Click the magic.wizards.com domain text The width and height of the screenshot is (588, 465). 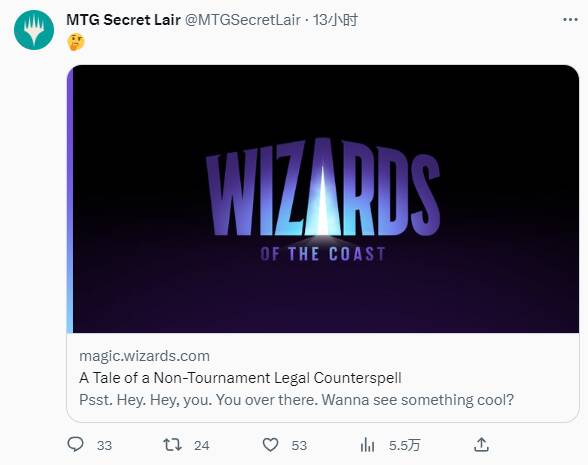[x=144, y=356]
